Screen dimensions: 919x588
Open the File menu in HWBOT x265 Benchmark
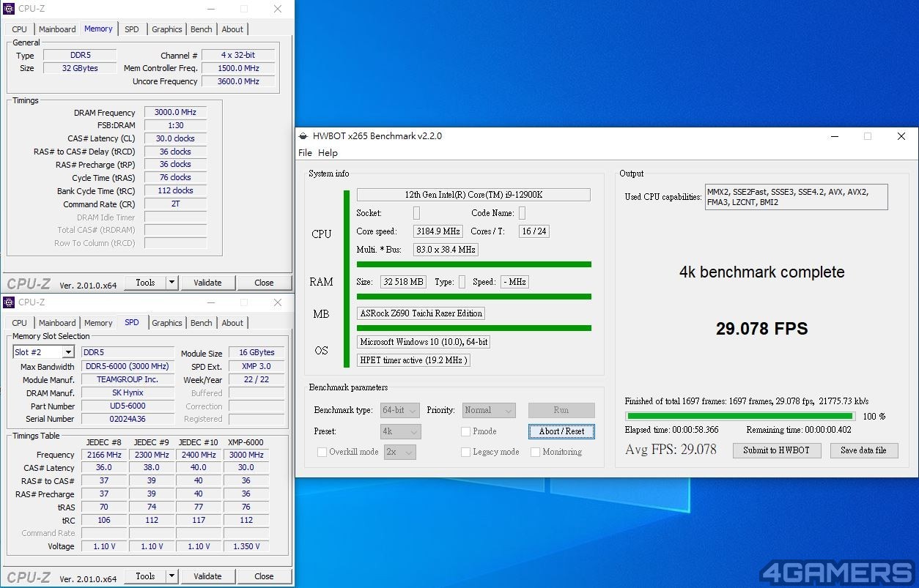pos(305,153)
